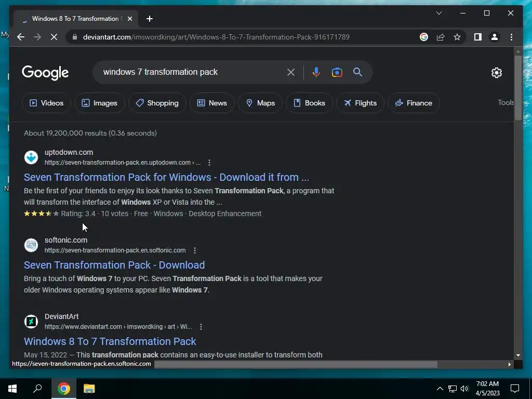Open Windows 8 To 7 Transformation Pack link
The height and width of the screenshot is (399, 532).
(x=110, y=341)
